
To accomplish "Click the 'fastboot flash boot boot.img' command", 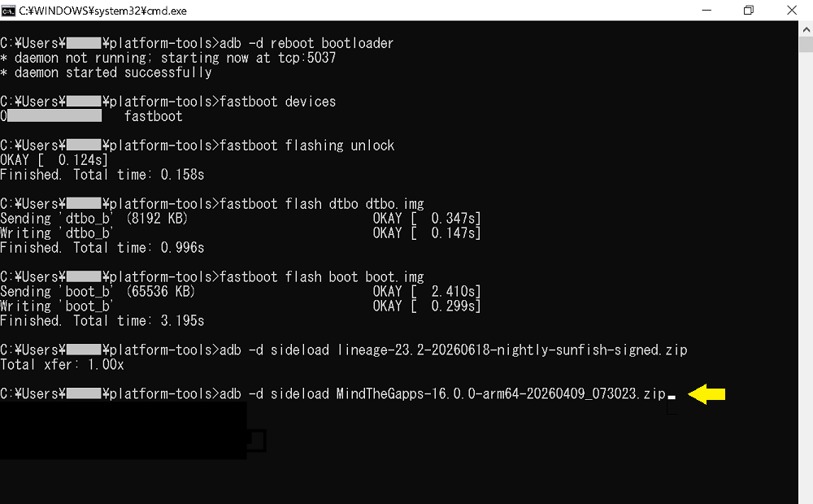I will coord(321,277).
